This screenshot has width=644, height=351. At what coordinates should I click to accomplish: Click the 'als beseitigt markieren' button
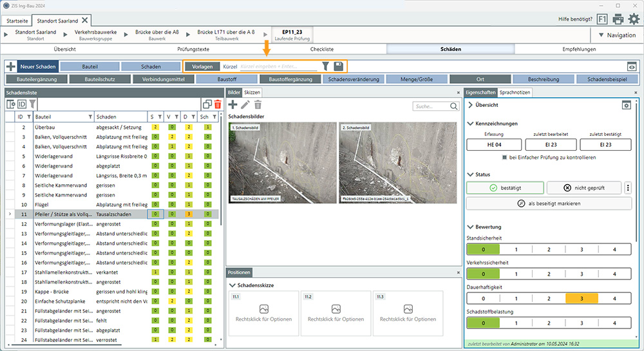click(549, 204)
